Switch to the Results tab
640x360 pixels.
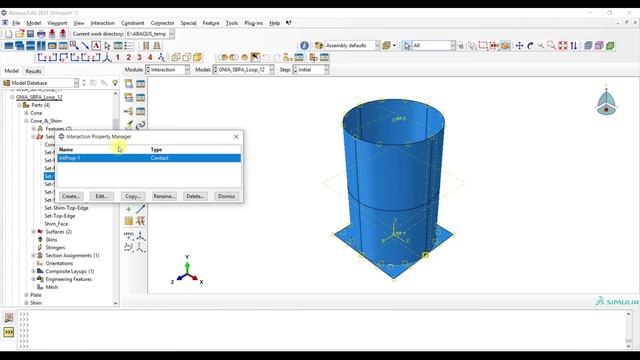point(33,71)
